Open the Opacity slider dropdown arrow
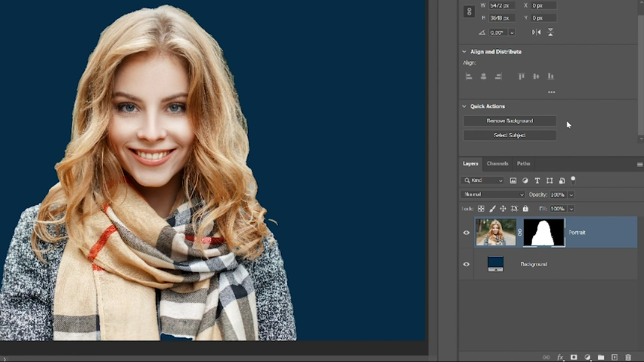This screenshot has width=644, height=362. [x=571, y=195]
